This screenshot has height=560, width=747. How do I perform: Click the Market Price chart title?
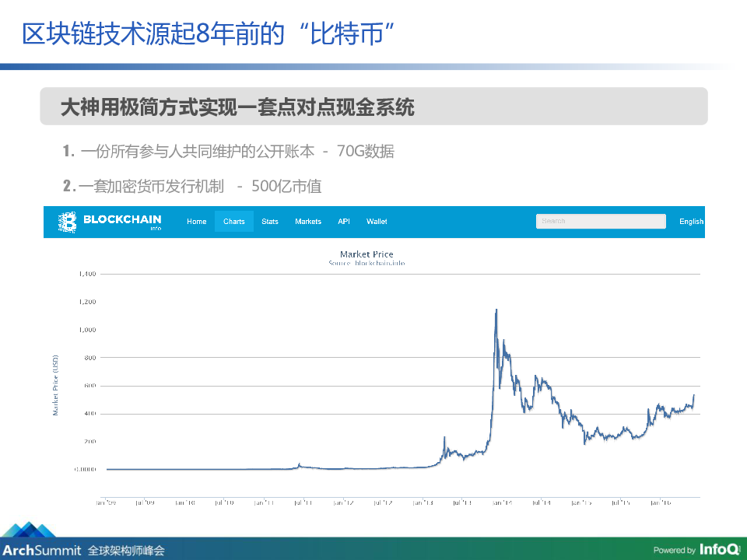point(366,254)
